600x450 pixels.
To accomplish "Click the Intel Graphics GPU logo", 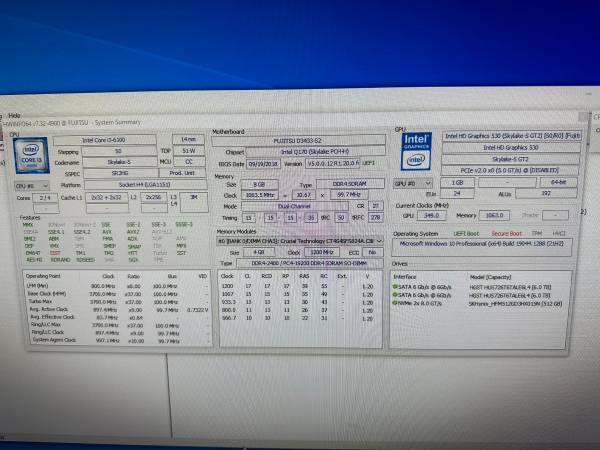I will point(416,151).
